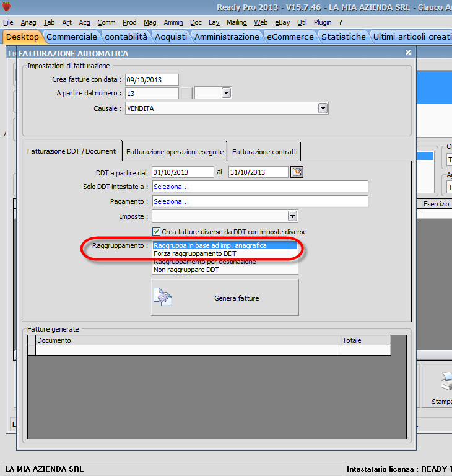
Task: Open the Util menu
Action: coord(302,22)
